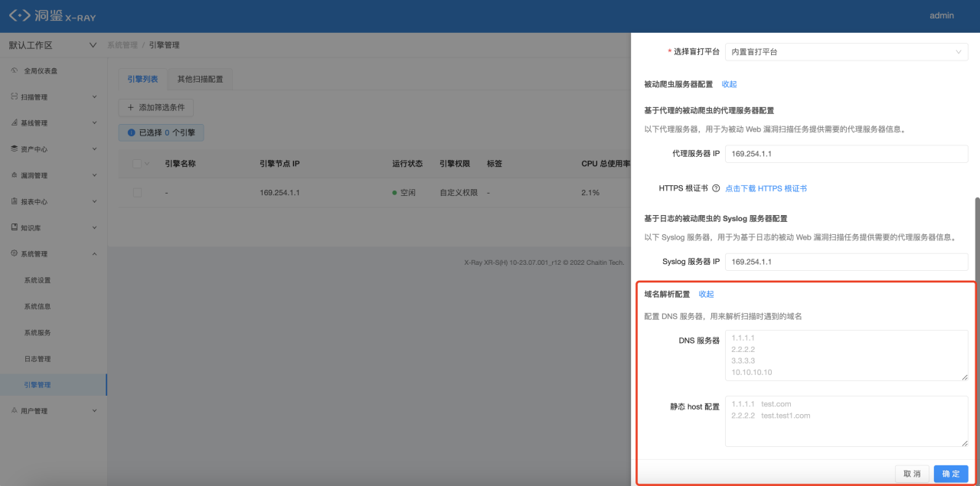This screenshot has height=486, width=980.
Task: Click the 169.254.1.1 engine node cell
Action: [x=279, y=192]
